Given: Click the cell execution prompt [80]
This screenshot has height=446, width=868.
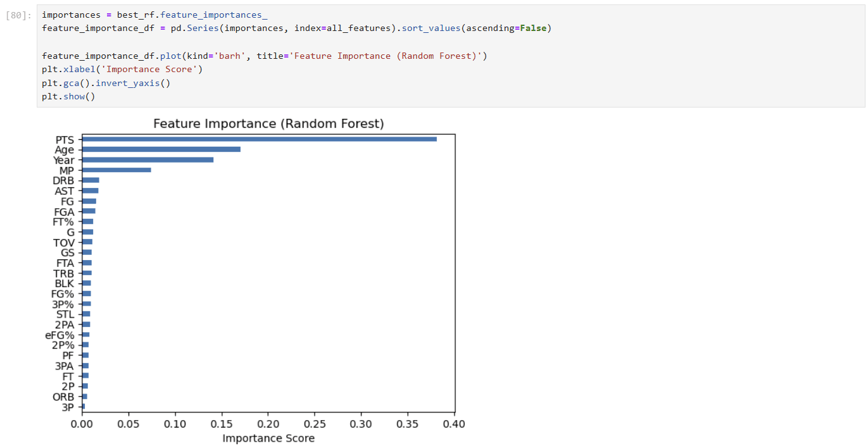Looking at the screenshot, I should point(19,15).
